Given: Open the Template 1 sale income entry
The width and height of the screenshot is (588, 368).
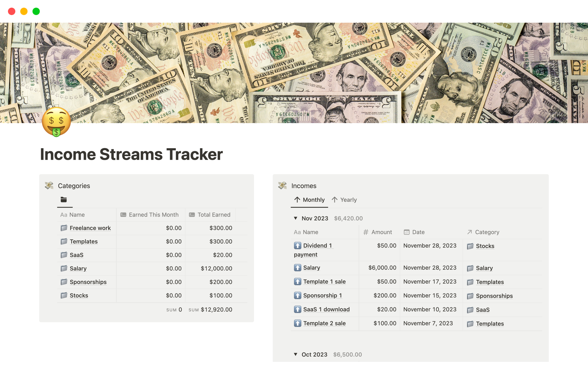Looking at the screenshot, I should click(324, 281).
